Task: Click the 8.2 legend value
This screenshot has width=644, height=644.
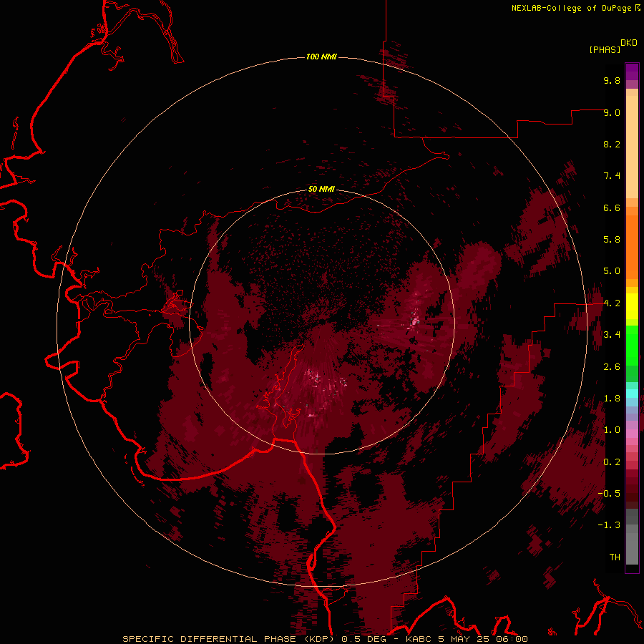Action: point(612,144)
